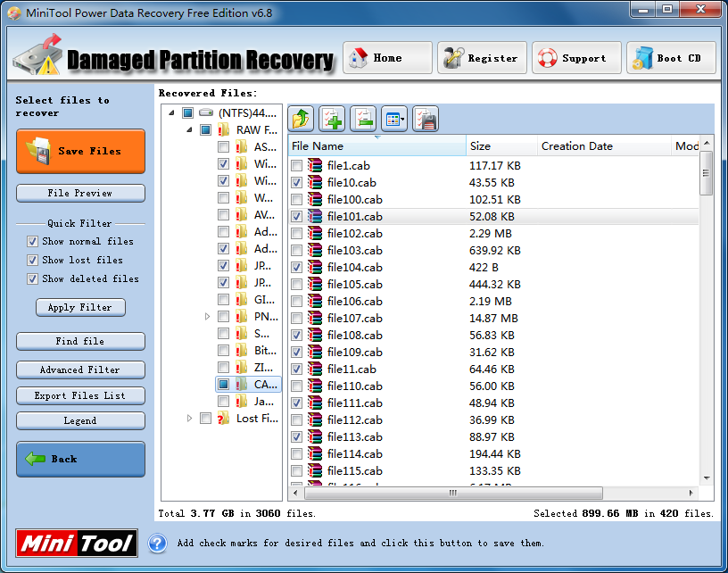Screen dimensions: 728x573
Task: Expand the PN... folder tree node
Action: pos(207,317)
